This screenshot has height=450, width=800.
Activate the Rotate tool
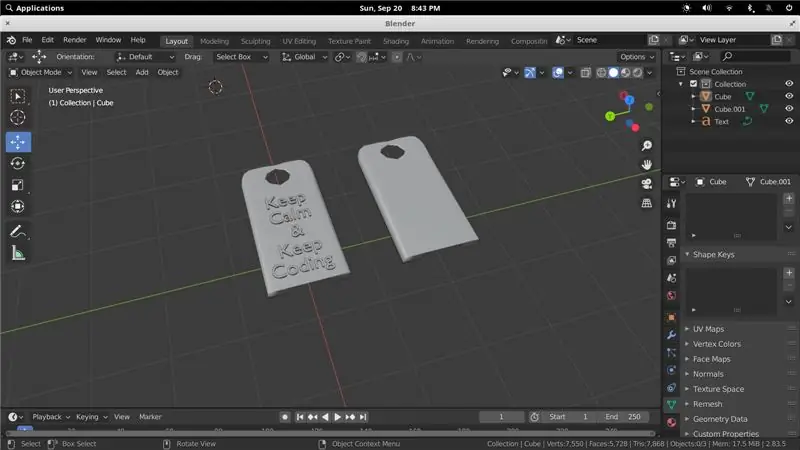click(x=18, y=163)
